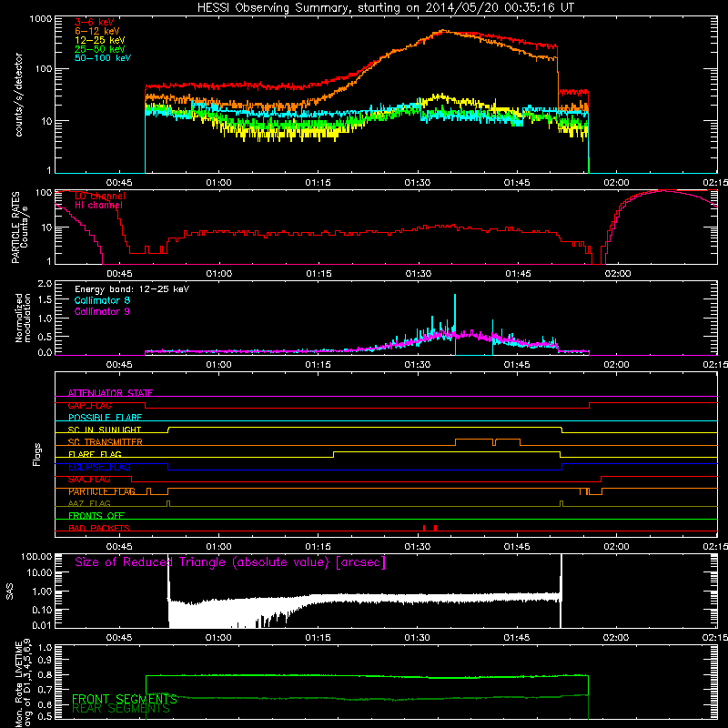
Task: Click the SC_IN_SUNLIGHT flag label
Action: tap(105, 430)
